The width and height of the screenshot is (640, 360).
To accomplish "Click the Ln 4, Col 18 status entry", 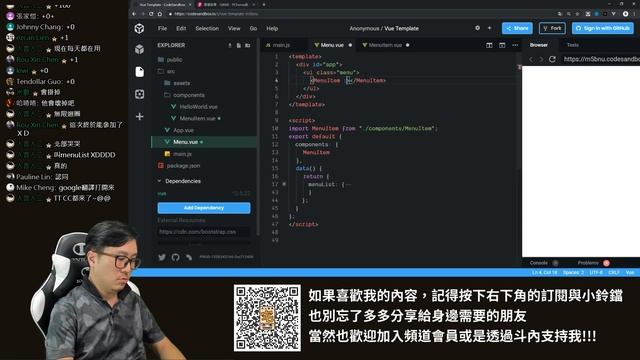I will coord(544,273).
